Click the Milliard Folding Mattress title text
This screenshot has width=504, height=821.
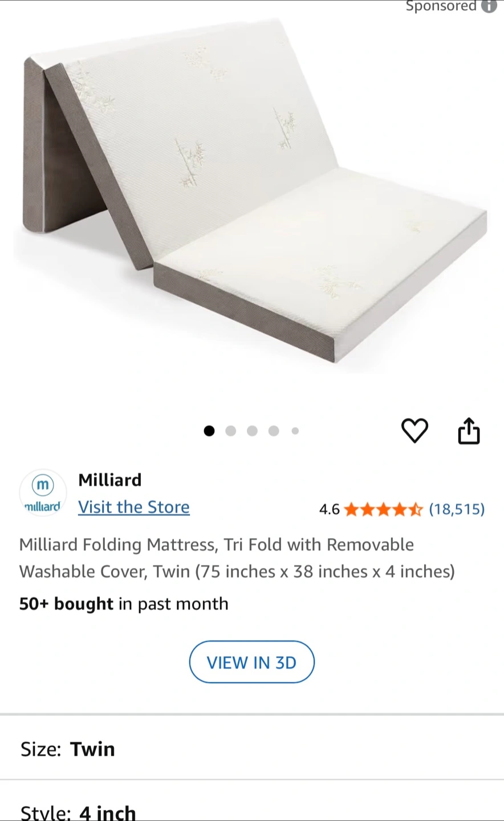237,558
